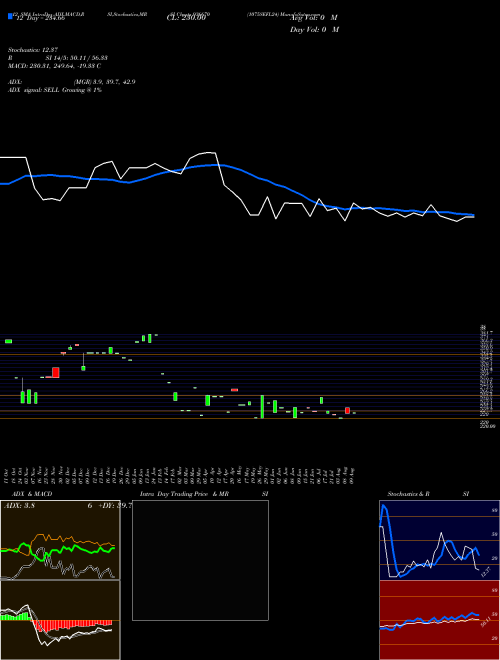Click the 'CL: 230.00' closing price text
The width and height of the screenshot is (500, 660).
[186, 18]
